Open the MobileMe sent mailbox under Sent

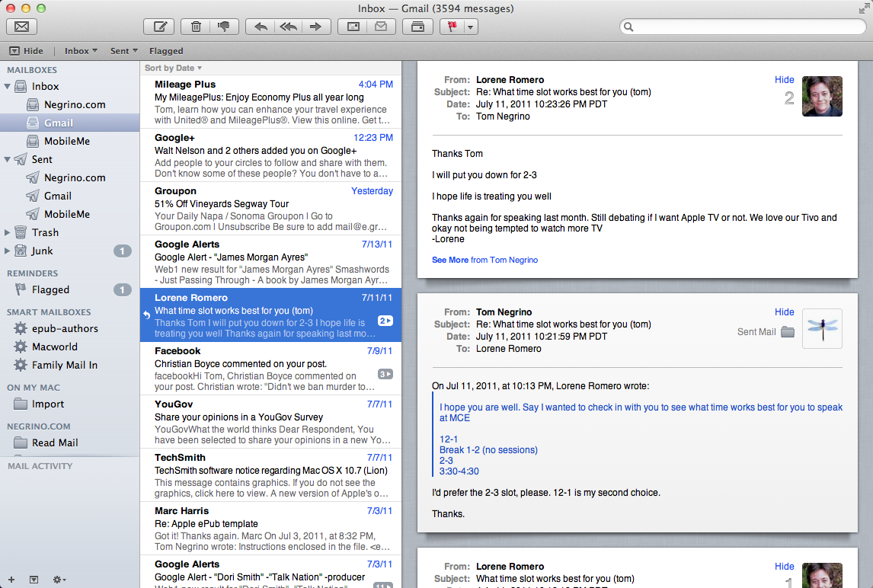coord(69,214)
